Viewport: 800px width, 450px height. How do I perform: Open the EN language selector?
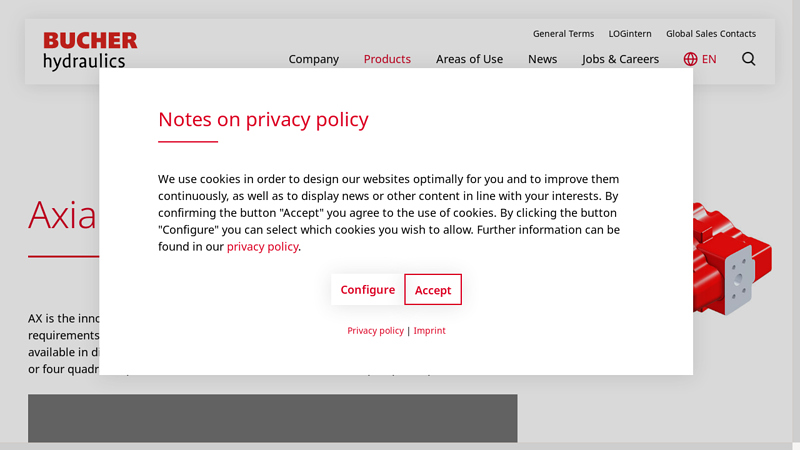tap(709, 59)
